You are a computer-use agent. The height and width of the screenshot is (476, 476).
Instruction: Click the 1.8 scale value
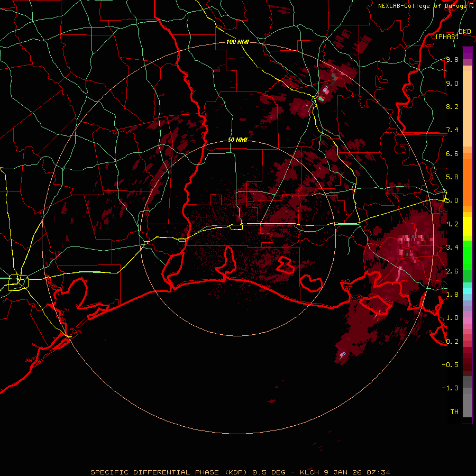point(452,295)
